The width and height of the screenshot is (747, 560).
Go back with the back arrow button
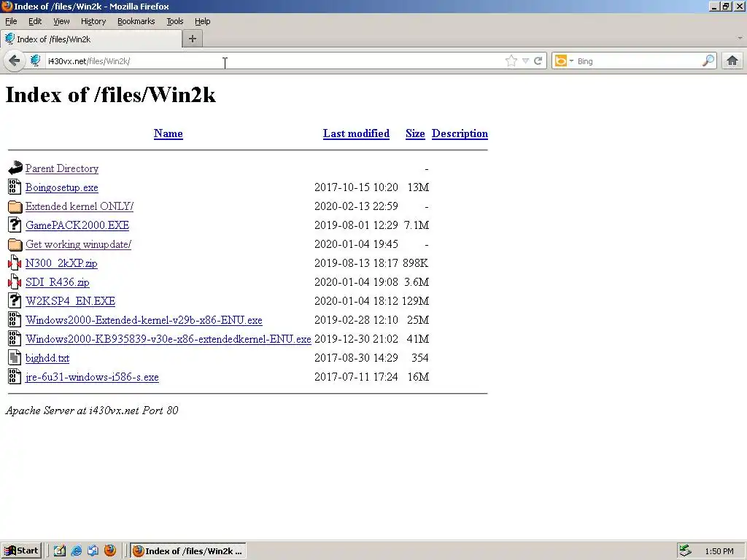point(15,61)
